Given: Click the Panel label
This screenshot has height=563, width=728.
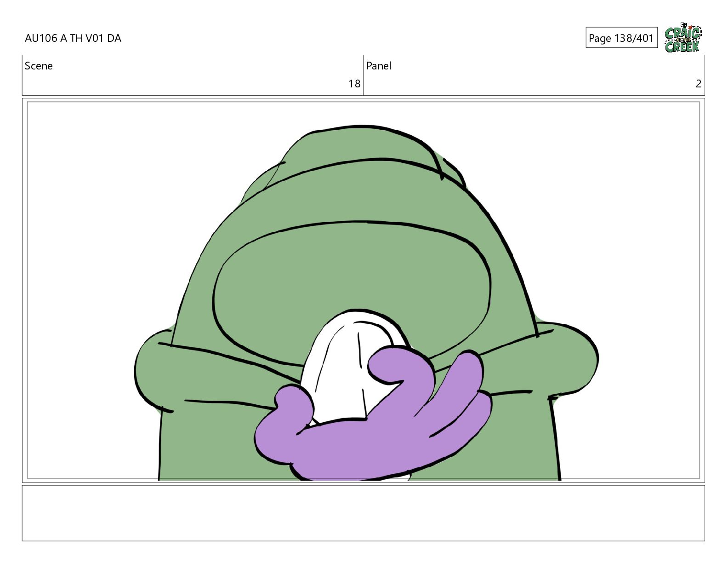Looking at the screenshot, I should point(379,66).
